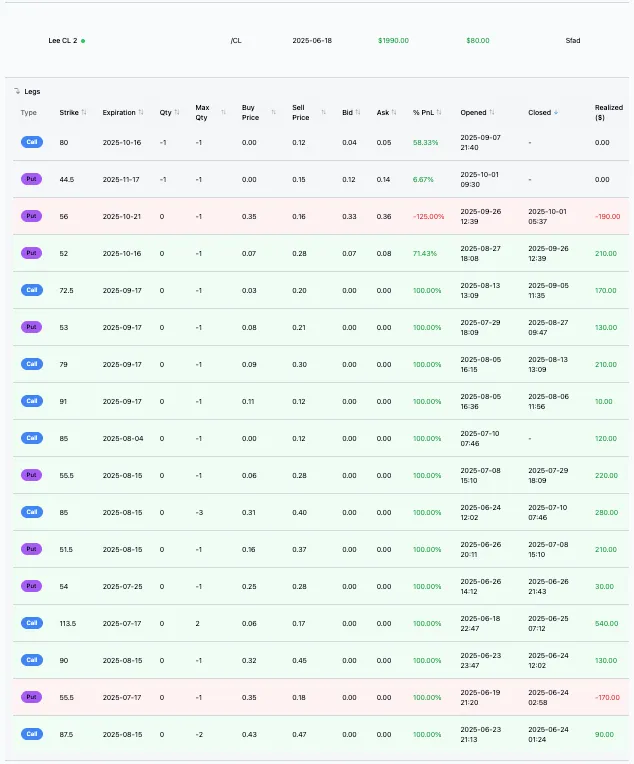Screen dimensions: 634x764
Task: Click the Opened sort icon
Action: 492,113
